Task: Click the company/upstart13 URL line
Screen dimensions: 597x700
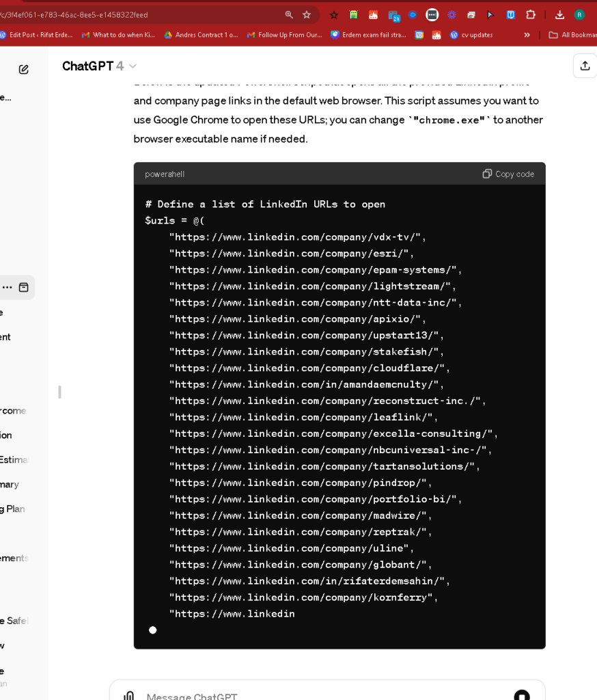Action: [306, 335]
